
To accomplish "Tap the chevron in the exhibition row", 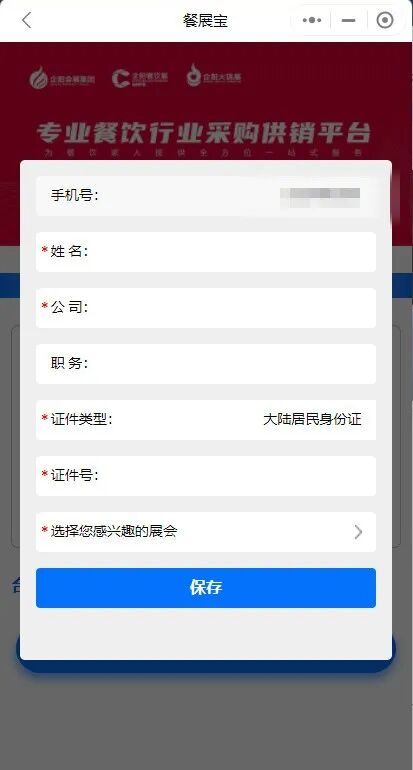I will (358, 532).
